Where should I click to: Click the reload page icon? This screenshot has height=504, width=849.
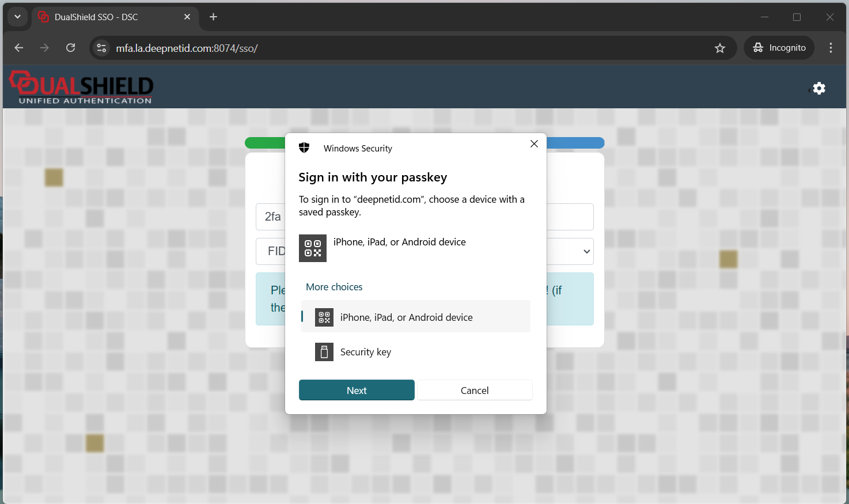(70, 48)
